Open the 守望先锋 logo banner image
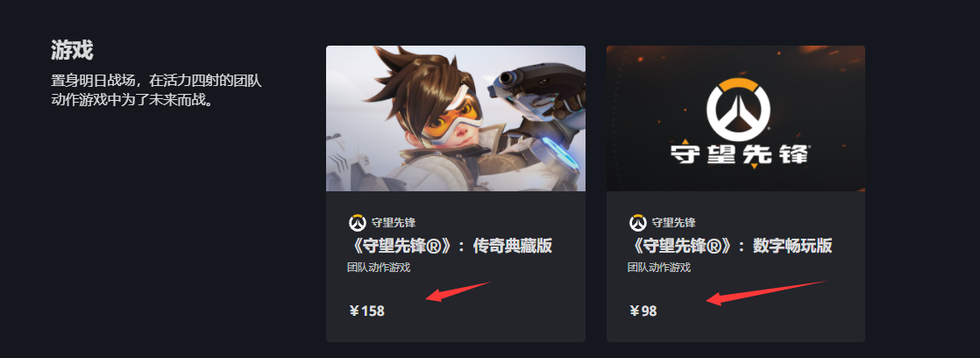This screenshot has height=358, width=980. pos(735,118)
